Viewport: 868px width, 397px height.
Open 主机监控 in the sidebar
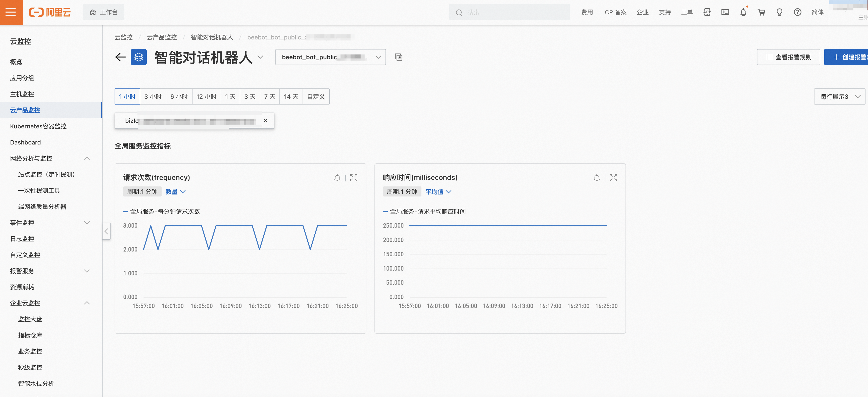point(22,94)
